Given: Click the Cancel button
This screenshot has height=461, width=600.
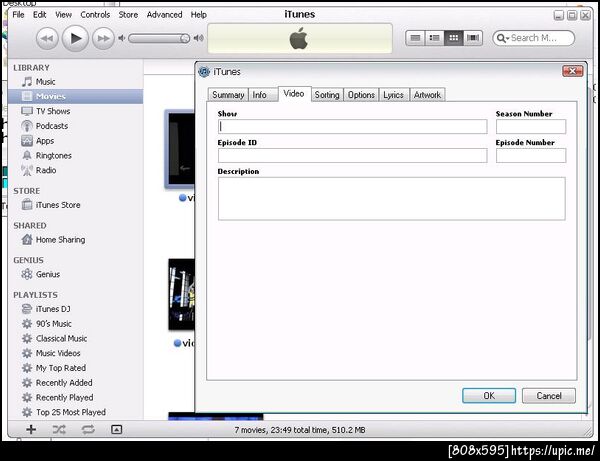Looking at the screenshot, I should coord(548,396).
